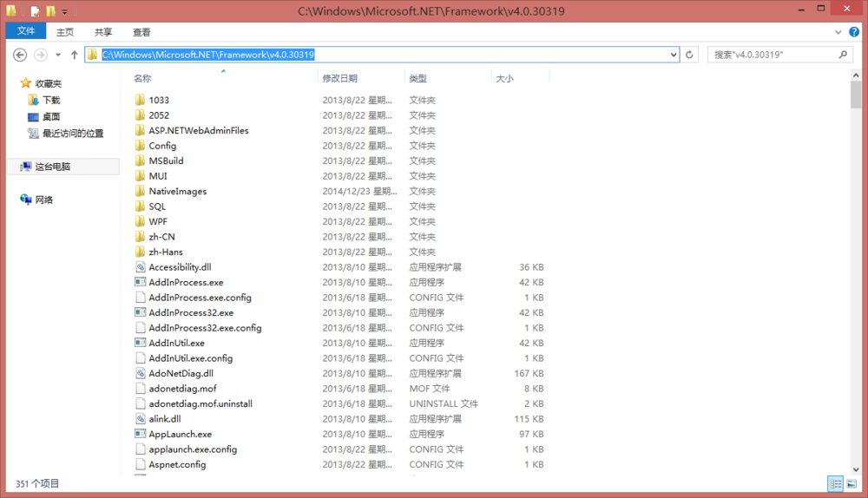The height and width of the screenshot is (498, 868).
Task: Select 收藏夹 in the navigation pane
Action: click(x=48, y=83)
